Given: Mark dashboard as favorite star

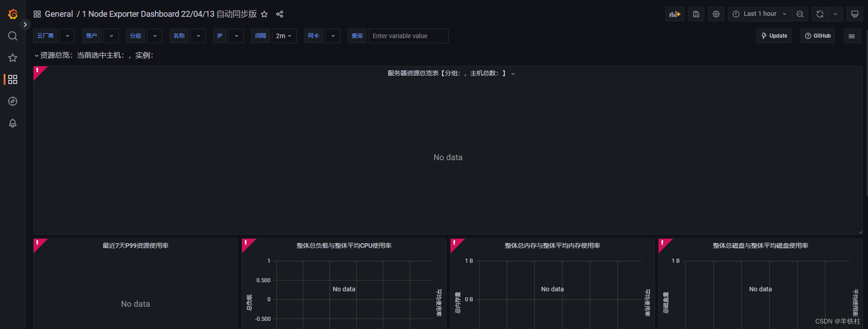Looking at the screenshot, I should 264,14.
